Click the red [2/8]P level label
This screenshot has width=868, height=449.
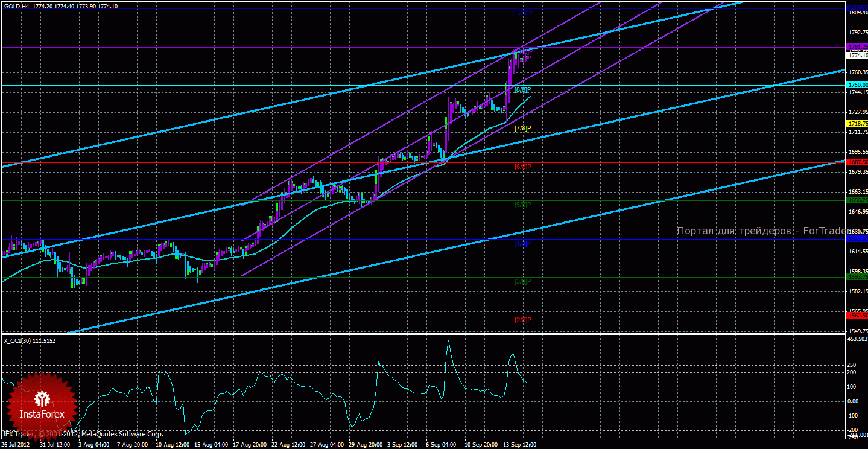[522, 320]
